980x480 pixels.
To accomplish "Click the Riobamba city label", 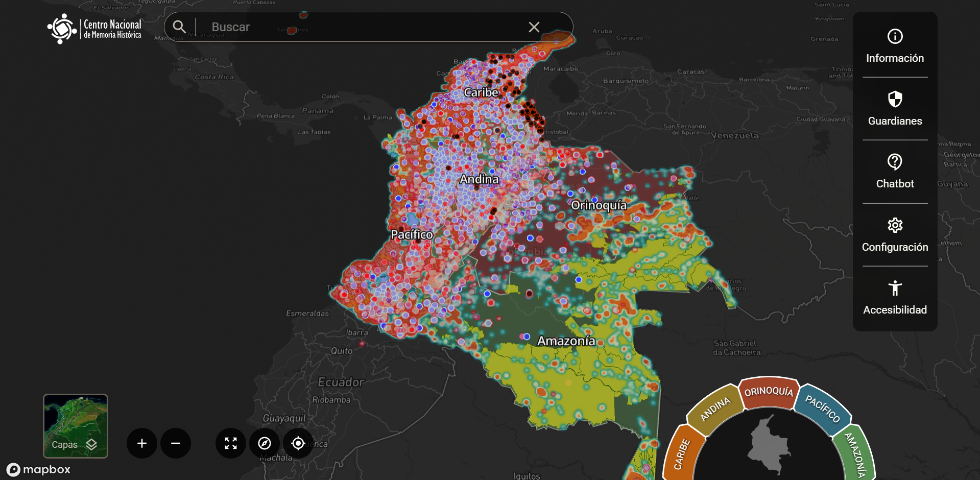I will pos(331,400).
